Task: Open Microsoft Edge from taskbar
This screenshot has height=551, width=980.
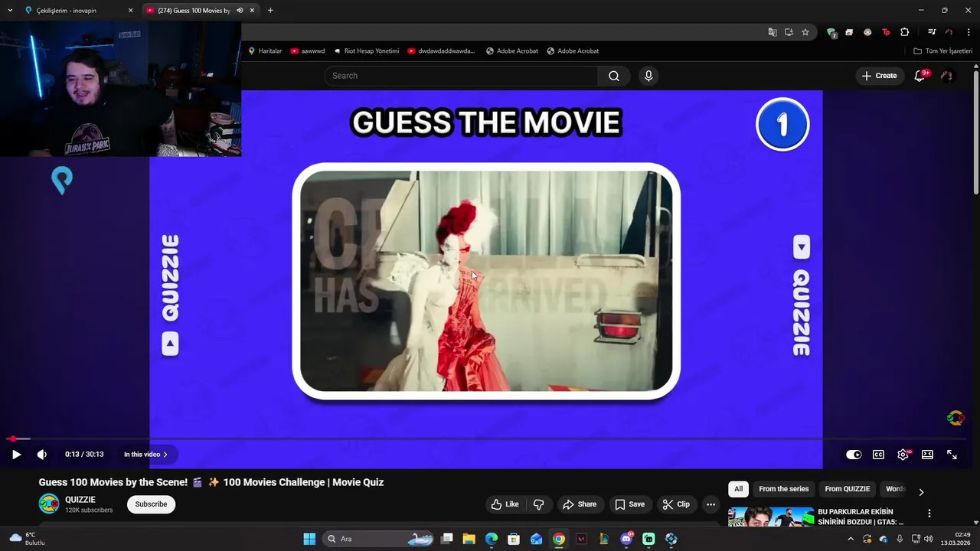Action: [492, 539]
